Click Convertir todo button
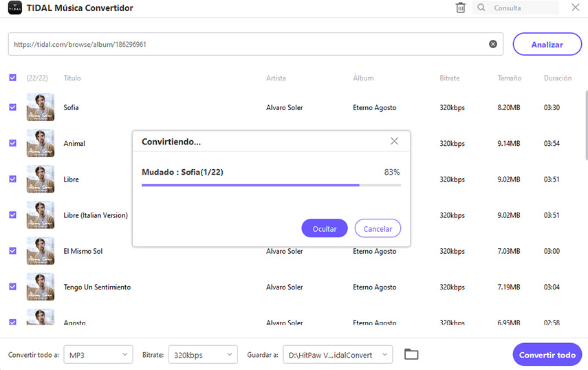The height and width of the screenshot is (370, 588). click(547, 355)
